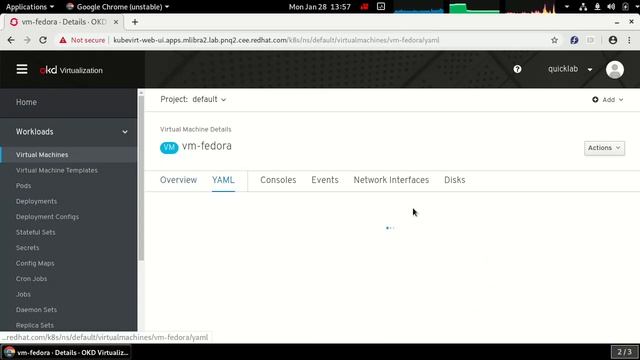Screen dimensions: 640x360
Task: Open the Actions dropdown
Action: pos(604,148)
